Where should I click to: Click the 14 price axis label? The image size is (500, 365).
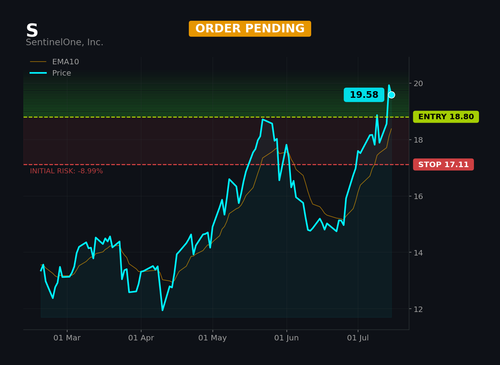point(418,253)
